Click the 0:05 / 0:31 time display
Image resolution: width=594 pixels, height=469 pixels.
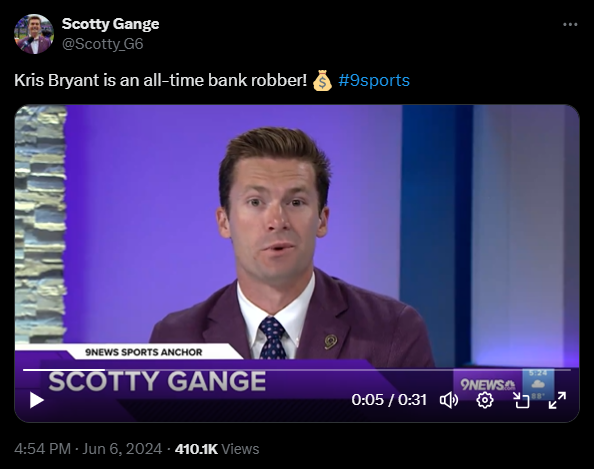pos(389,400)
